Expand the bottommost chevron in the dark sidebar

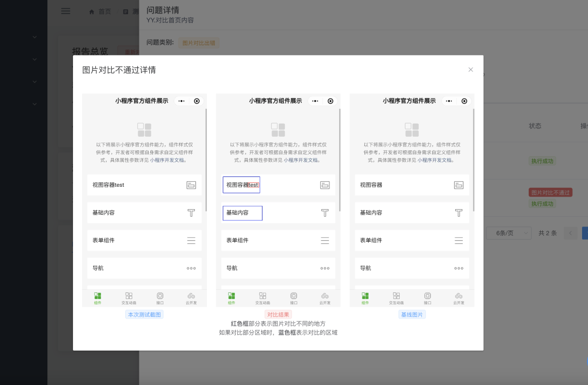(x=34, y=104)
